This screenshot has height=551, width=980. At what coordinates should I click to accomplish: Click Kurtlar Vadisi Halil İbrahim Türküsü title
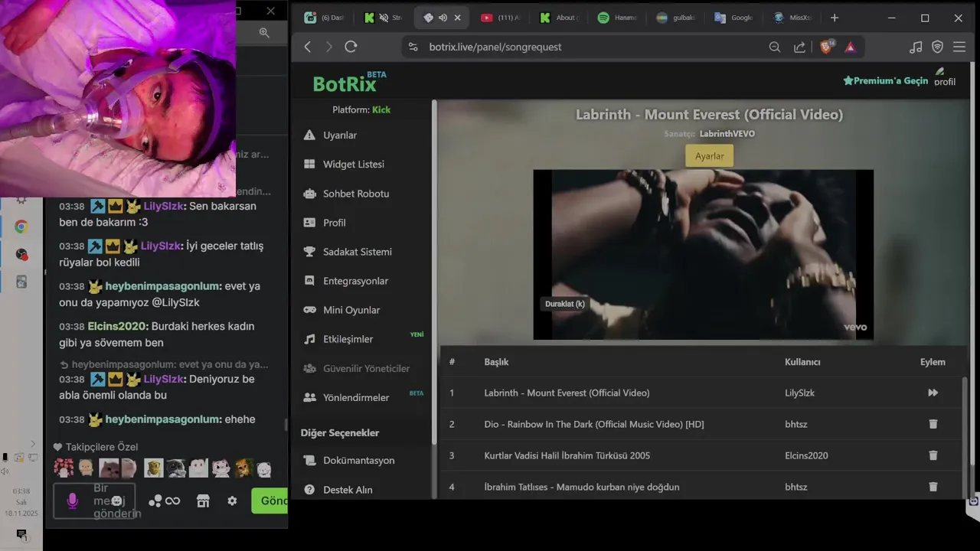567,455
